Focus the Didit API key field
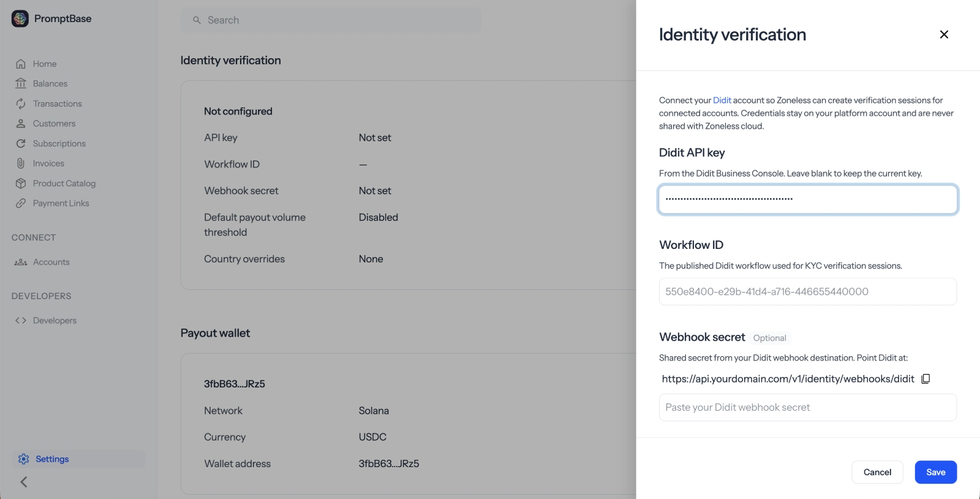The height and width of the screenshot is (499, 980). pos(808,199)
